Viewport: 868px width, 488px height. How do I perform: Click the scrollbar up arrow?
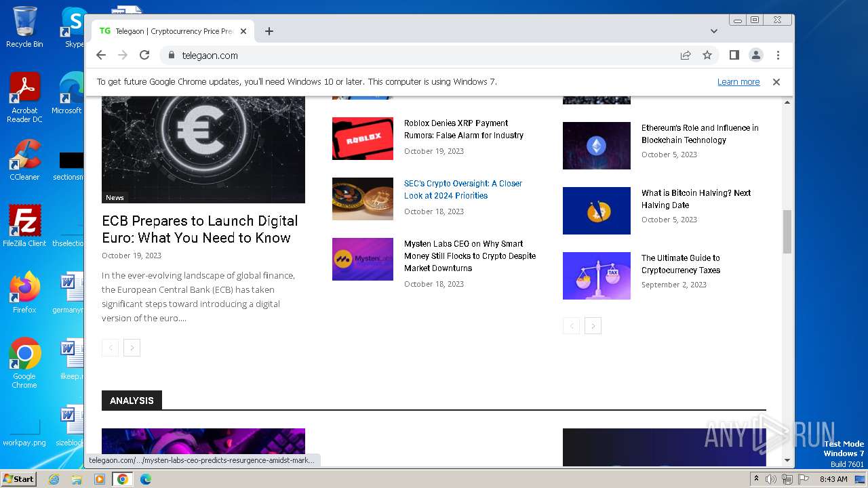pos(787,102)
